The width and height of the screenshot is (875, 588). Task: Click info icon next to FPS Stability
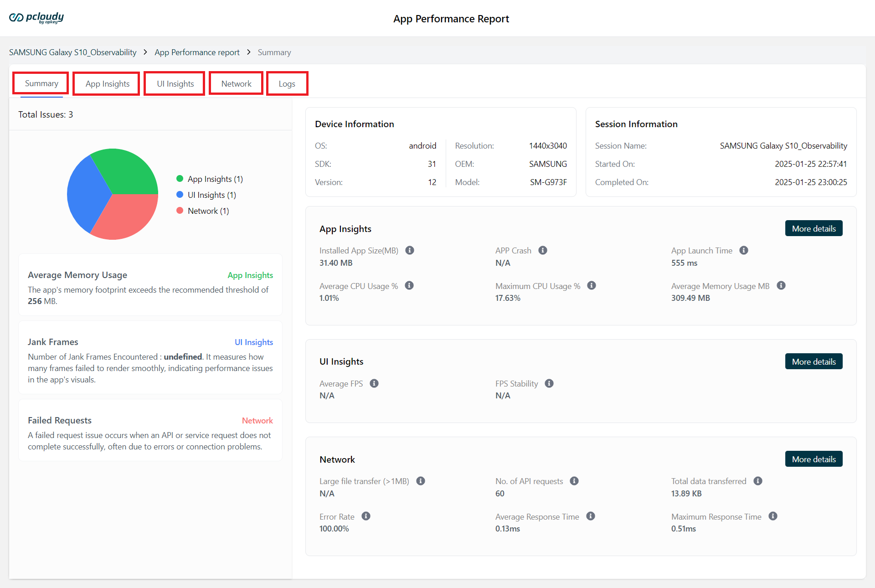point(549,383)
